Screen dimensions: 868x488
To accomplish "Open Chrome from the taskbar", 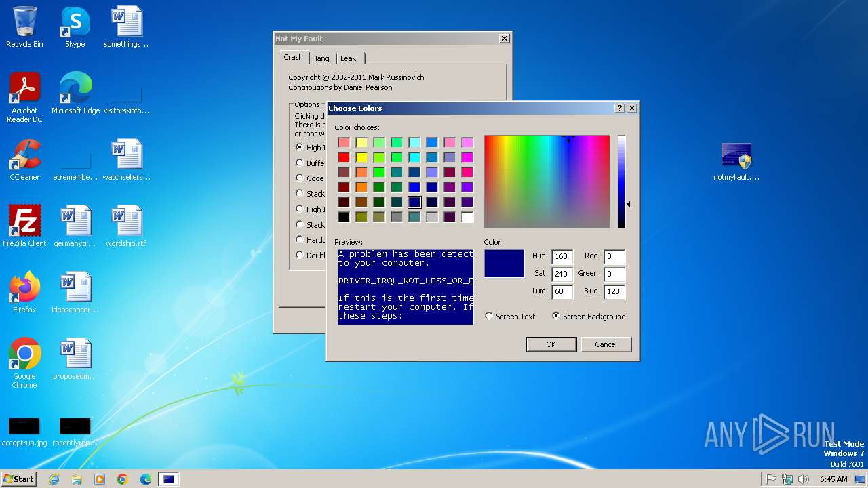I will (x=123, y=479).
